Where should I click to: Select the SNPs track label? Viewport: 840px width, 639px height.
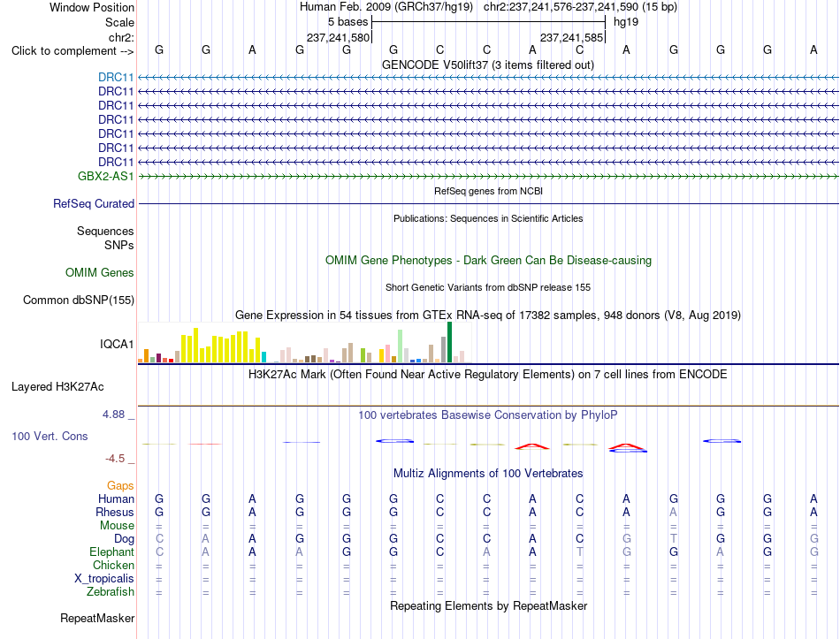tap(119, 245)
